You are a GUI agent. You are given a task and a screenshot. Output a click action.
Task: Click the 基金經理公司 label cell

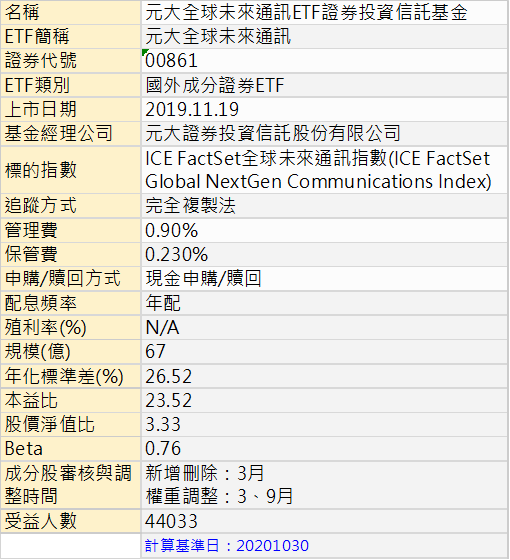pyautogui.click(x=71, y=134)
